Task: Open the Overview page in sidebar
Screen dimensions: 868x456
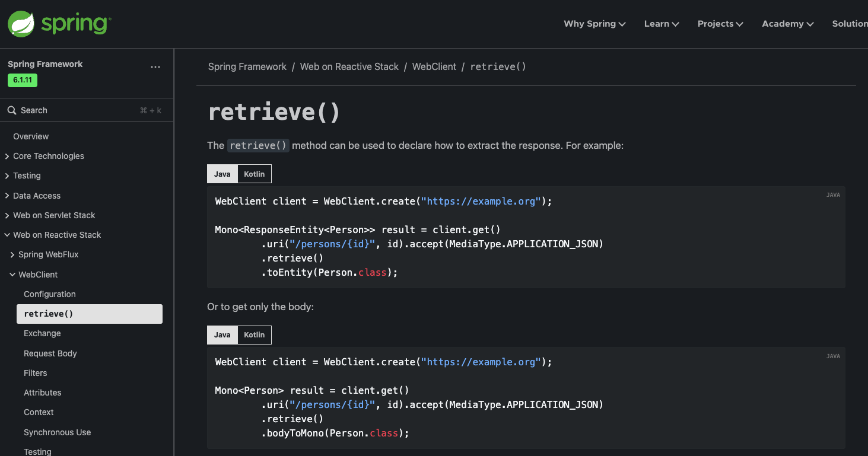Action: click(x=31, y=136)
